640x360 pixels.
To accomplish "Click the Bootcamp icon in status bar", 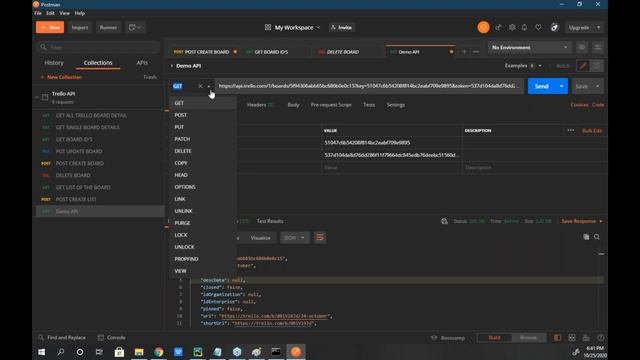I will (434, 338).
